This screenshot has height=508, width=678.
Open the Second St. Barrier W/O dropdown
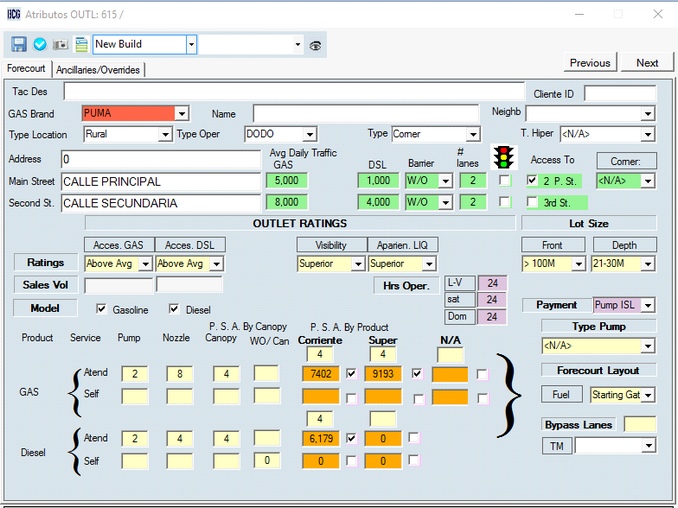point(445,202)
